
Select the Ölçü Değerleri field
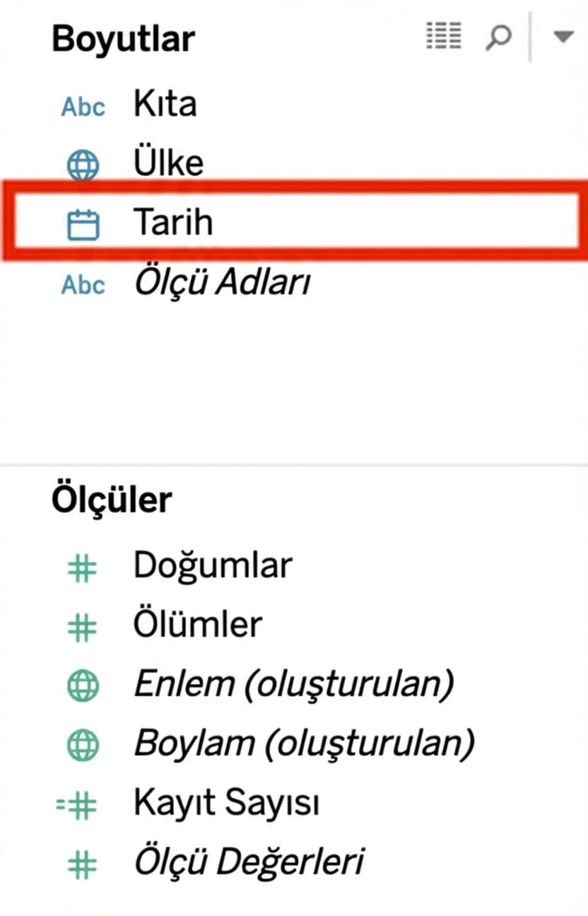(x=249, y=863)
